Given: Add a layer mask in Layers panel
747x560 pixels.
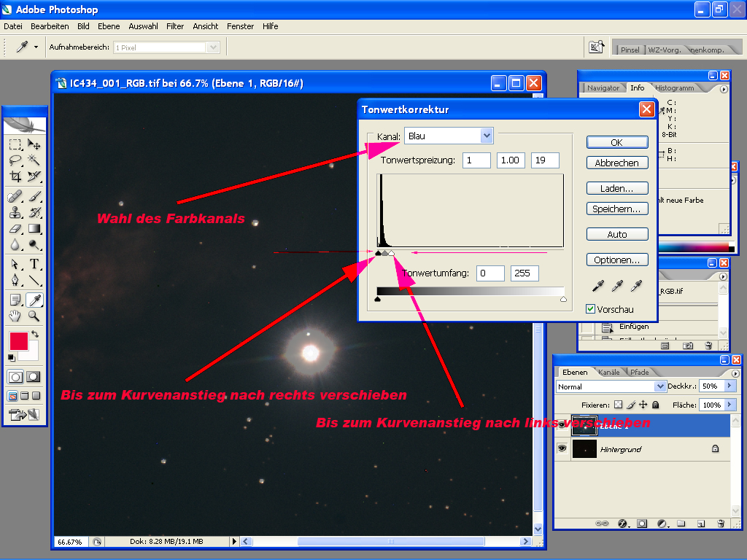Looking at the screenshot, I should pos(642,524).
